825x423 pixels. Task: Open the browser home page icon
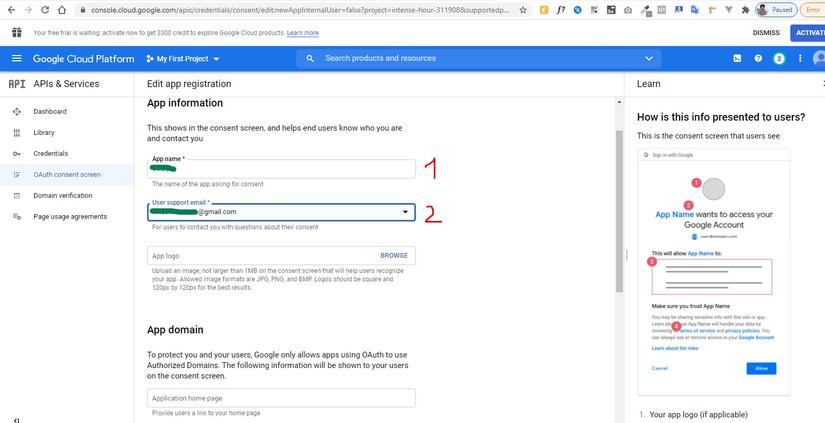click(x=62, y=10)
